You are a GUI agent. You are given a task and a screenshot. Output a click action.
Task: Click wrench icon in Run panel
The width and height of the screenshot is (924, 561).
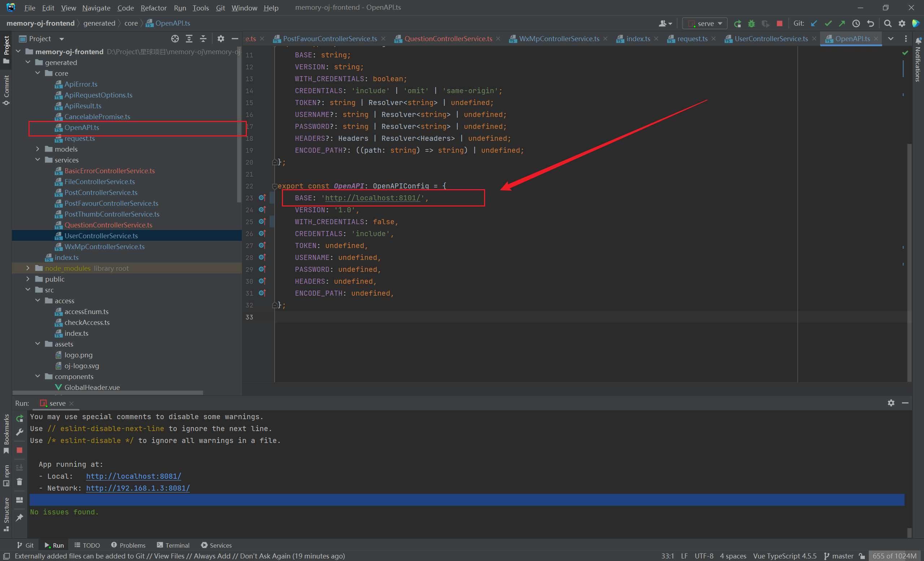tap(19, 432)
